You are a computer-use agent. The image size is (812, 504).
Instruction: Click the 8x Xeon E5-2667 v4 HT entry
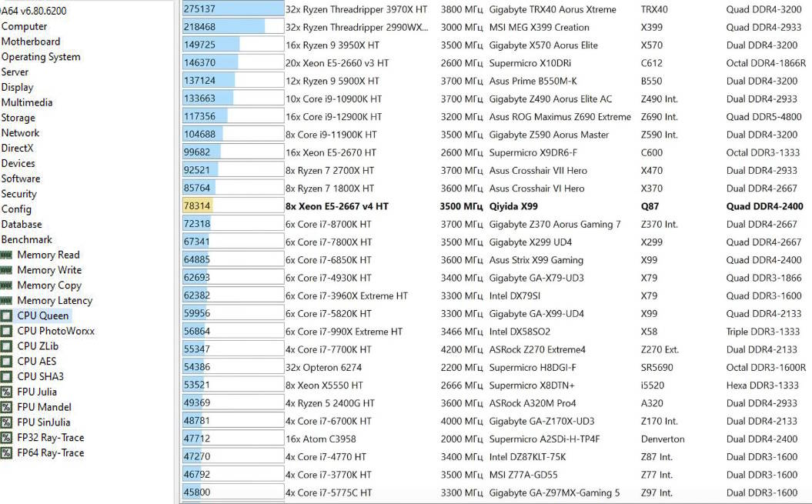(x=336, y=206)
